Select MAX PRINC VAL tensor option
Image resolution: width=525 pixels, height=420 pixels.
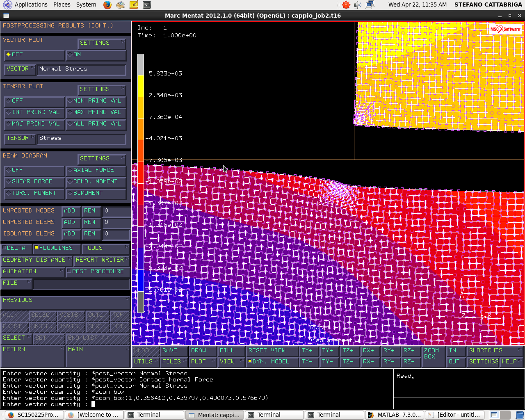[96, 112]
